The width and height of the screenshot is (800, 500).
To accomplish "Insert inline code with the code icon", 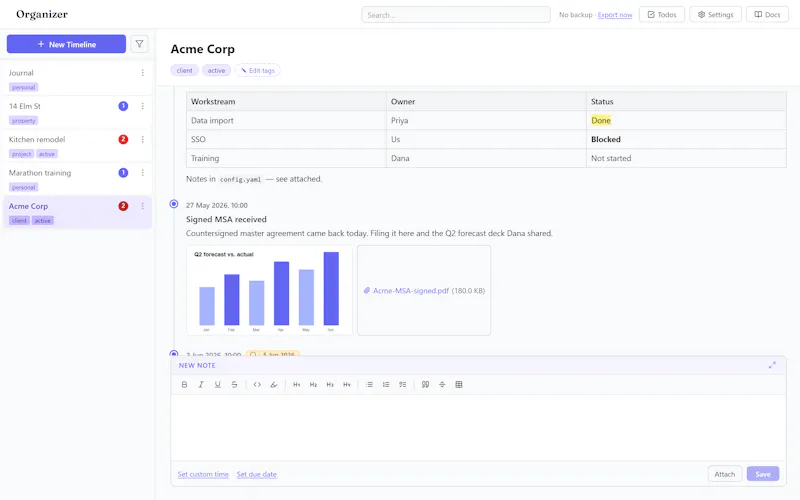I will click(257, 385).
